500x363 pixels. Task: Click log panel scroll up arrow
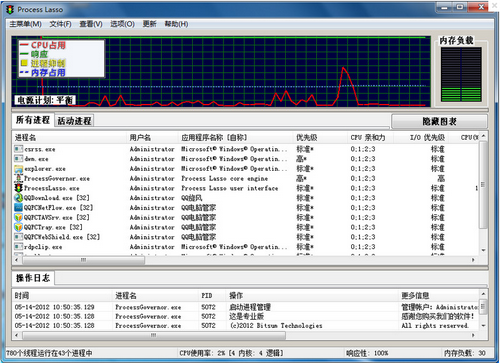point(483,294)
